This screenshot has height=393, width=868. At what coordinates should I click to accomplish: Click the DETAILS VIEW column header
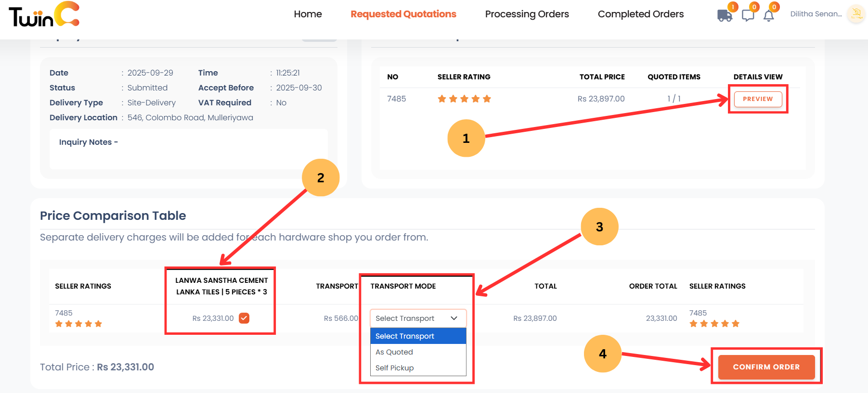tap(758, 77)
